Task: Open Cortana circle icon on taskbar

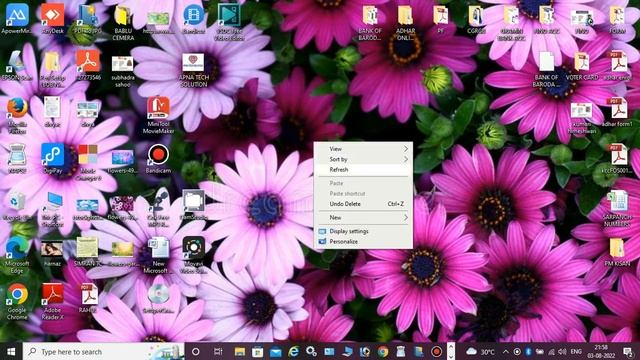Action: (196, 351)
